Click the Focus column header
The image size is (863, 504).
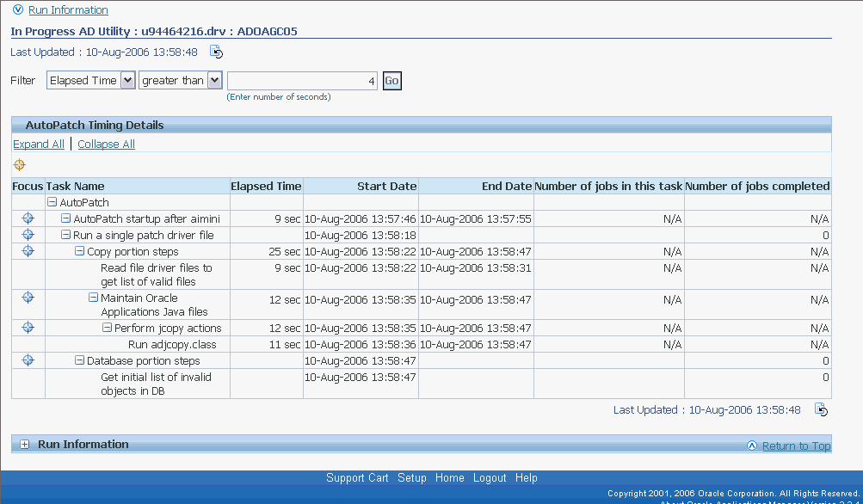28,186
